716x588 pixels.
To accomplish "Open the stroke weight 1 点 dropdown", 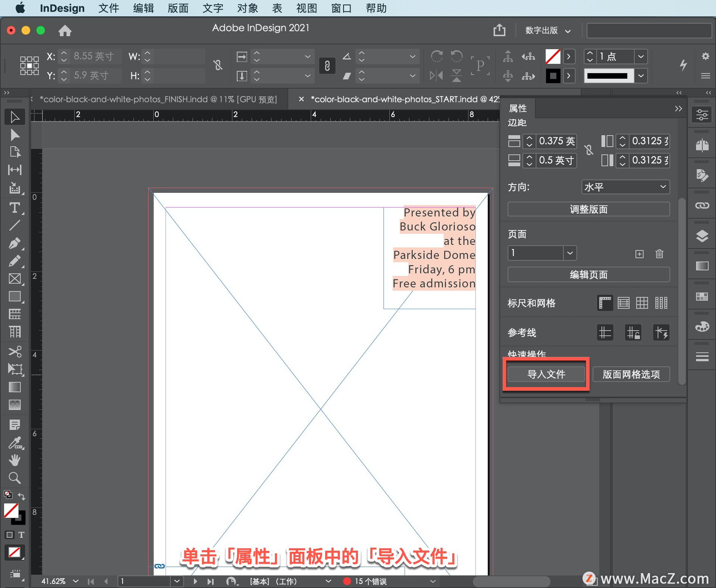I will click(641, 57).
